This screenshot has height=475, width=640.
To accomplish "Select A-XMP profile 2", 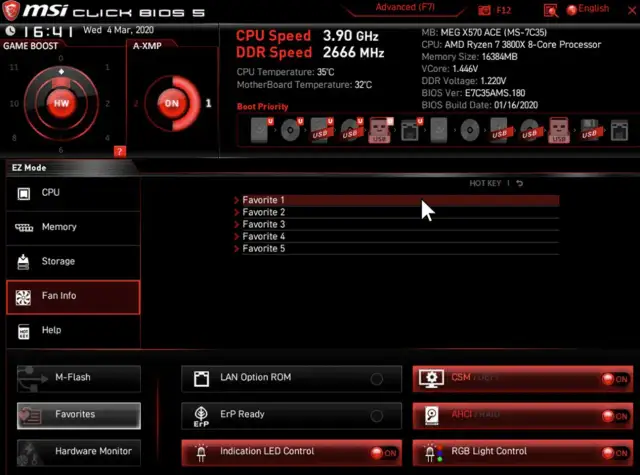I will [136, 104].
